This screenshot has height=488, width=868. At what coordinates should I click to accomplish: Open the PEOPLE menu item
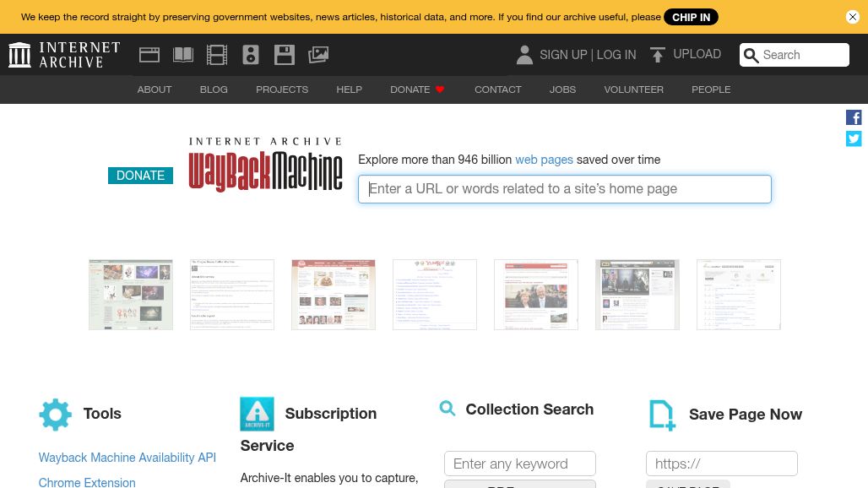(711, 89)
